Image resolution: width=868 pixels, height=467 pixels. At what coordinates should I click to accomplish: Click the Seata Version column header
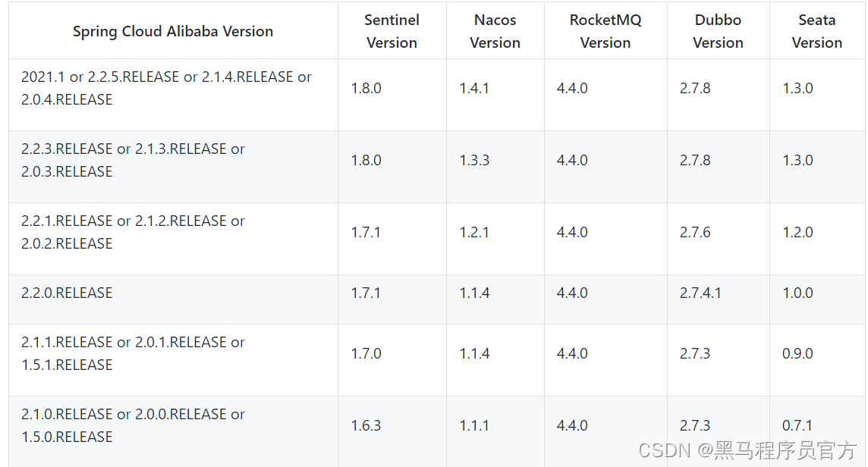coord(817,32)
